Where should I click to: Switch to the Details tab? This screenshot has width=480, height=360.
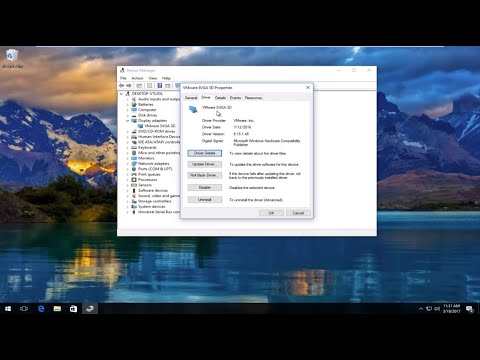(x=220, y=98)
